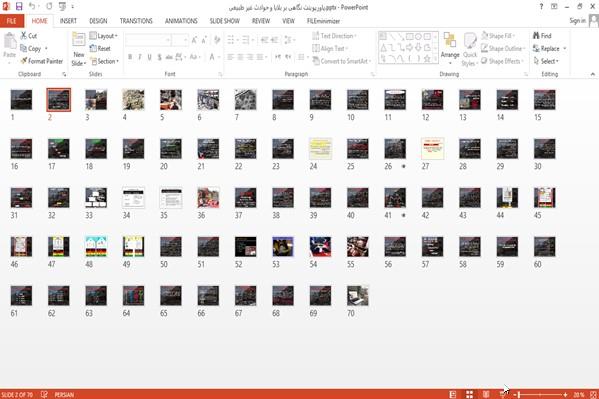Click the Increase Font Size icon

click(x=194, y=40)
